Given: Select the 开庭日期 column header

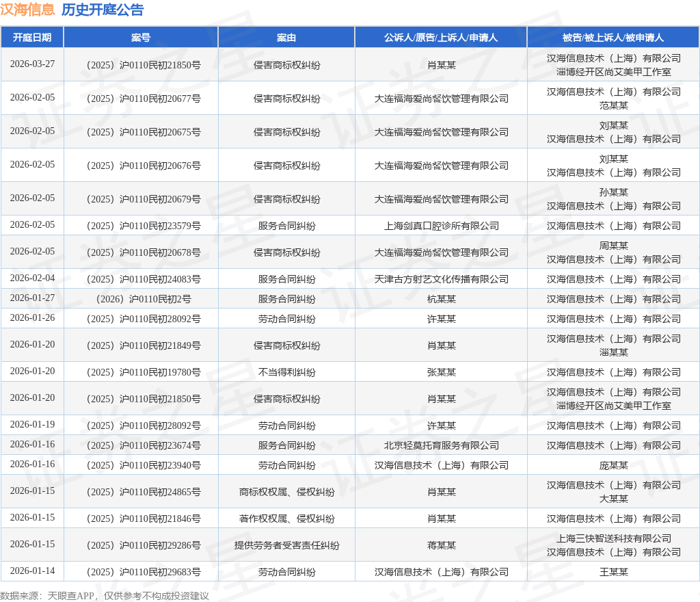Looking at the screenshot, I should (32, 38).
